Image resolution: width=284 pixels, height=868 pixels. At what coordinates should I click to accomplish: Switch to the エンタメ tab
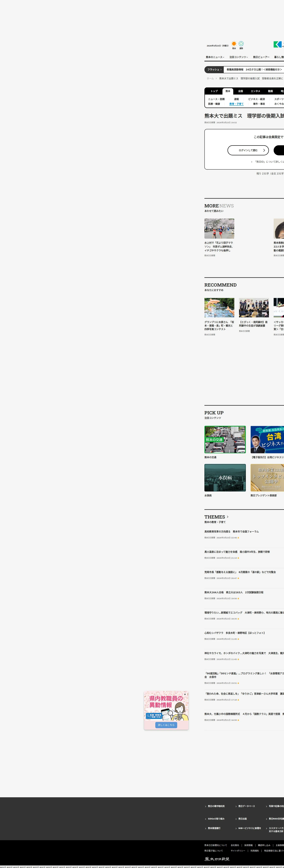[255, 91]
